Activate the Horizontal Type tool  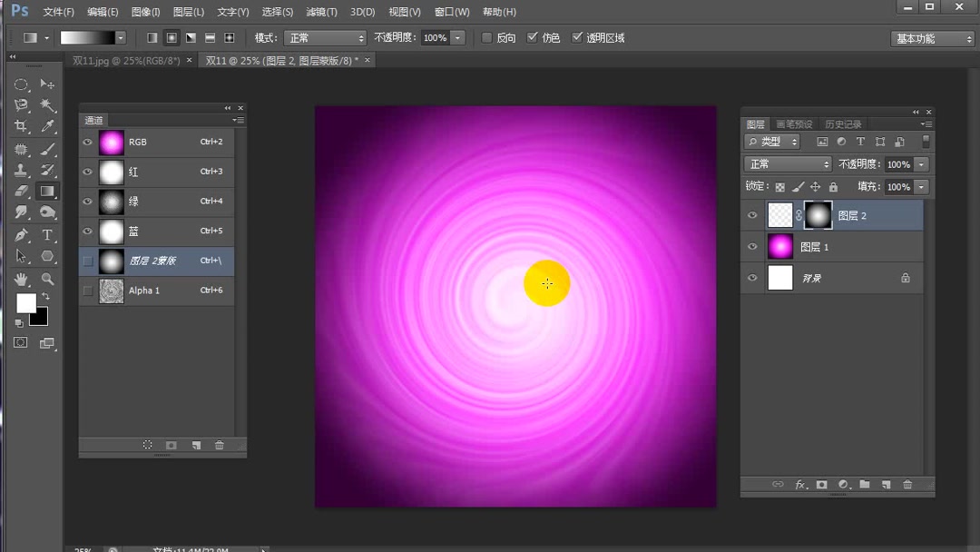click(47, 235)
